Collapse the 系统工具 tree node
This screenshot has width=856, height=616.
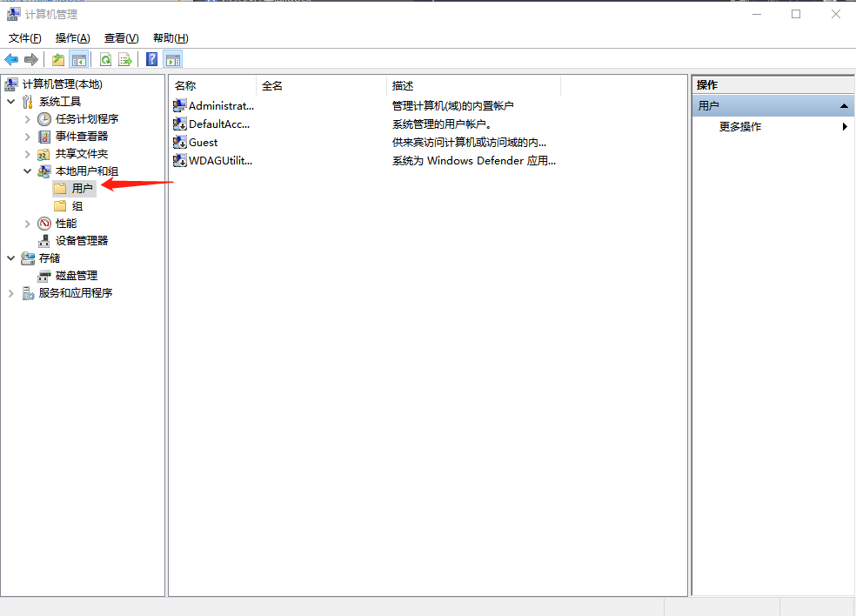click(10, 102)
